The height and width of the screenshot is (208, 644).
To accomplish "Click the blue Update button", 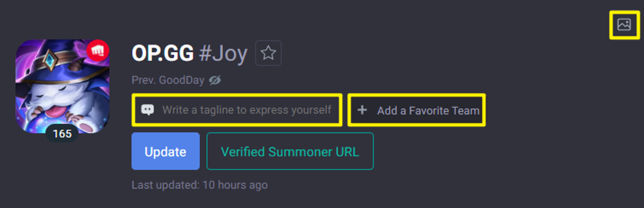I will (x=166, y=151).
